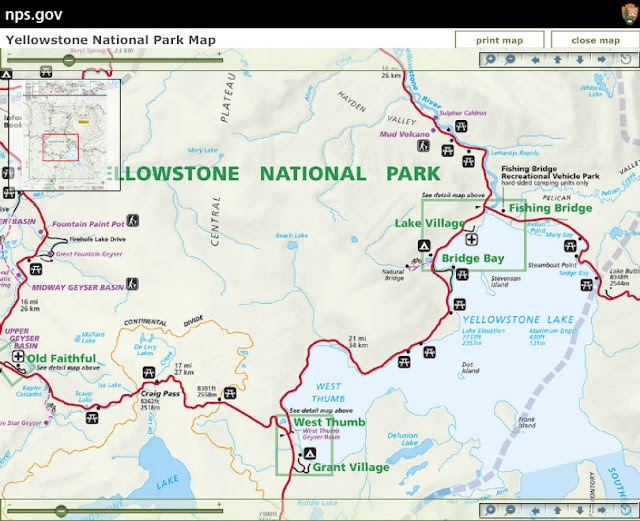Click zoom in magnifier in top toolbar
The image size is (640, 521).
(x=490, y=60)
